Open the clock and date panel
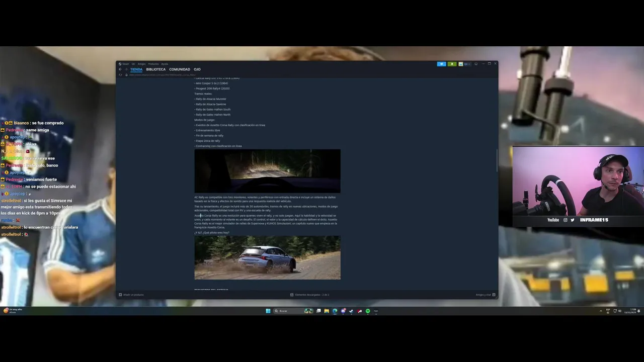Image resolution: width=644 pixels, height=362 pixels. (x=630, y=311)
